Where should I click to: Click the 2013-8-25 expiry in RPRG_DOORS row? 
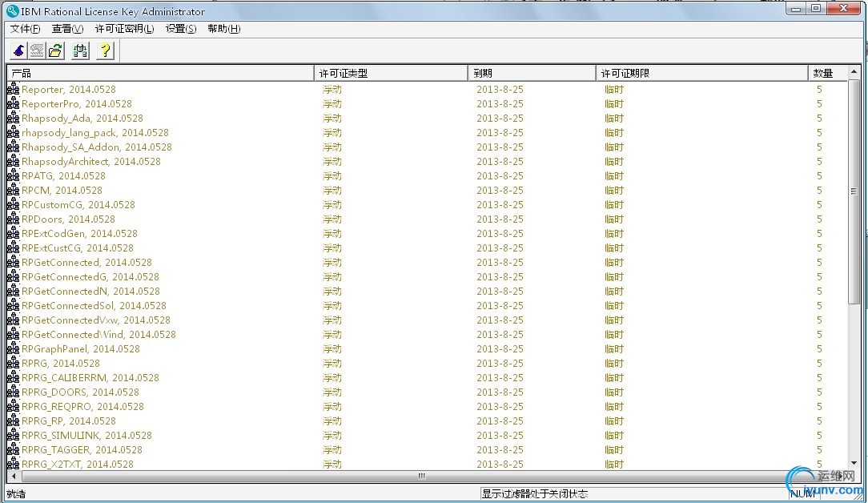pos(500,392)
